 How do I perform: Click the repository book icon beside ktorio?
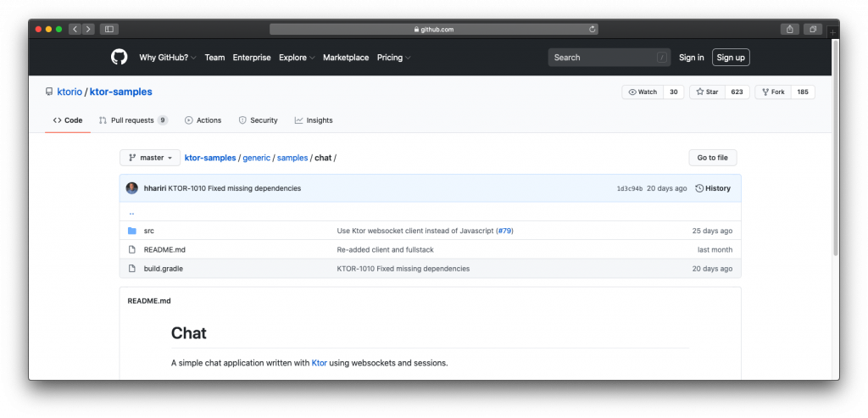[x=49, y=92]
